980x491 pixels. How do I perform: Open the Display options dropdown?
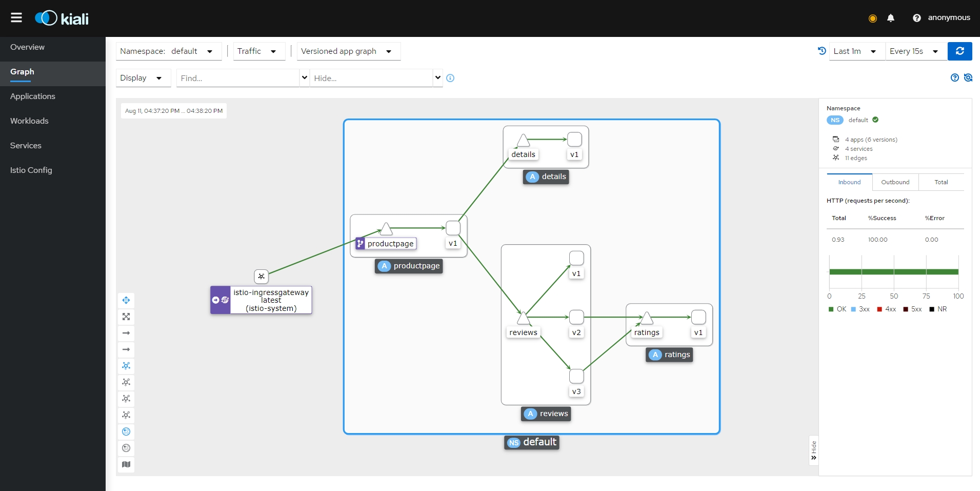point(143,78)
